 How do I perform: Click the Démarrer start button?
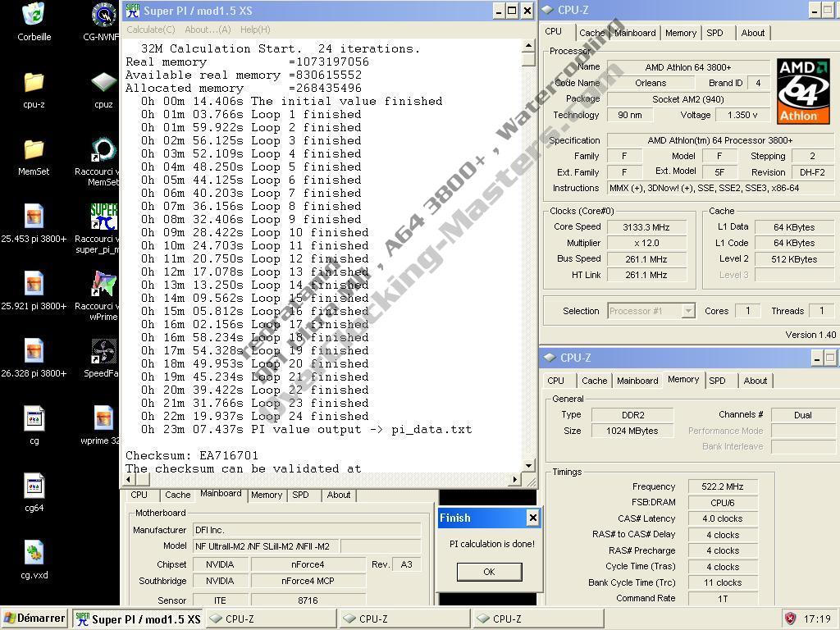tap(34, 619)
